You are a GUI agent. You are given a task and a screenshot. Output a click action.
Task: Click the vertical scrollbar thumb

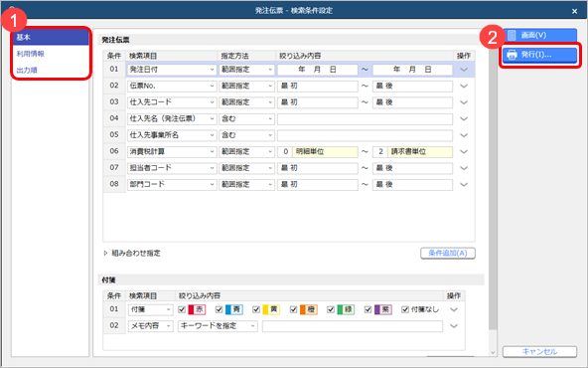tap(493, 184)
